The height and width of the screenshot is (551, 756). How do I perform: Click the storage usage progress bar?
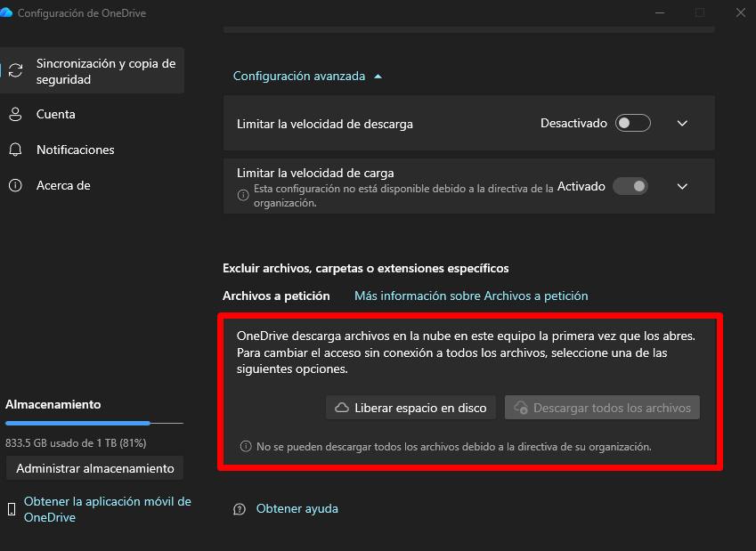(x=93, y=424)
